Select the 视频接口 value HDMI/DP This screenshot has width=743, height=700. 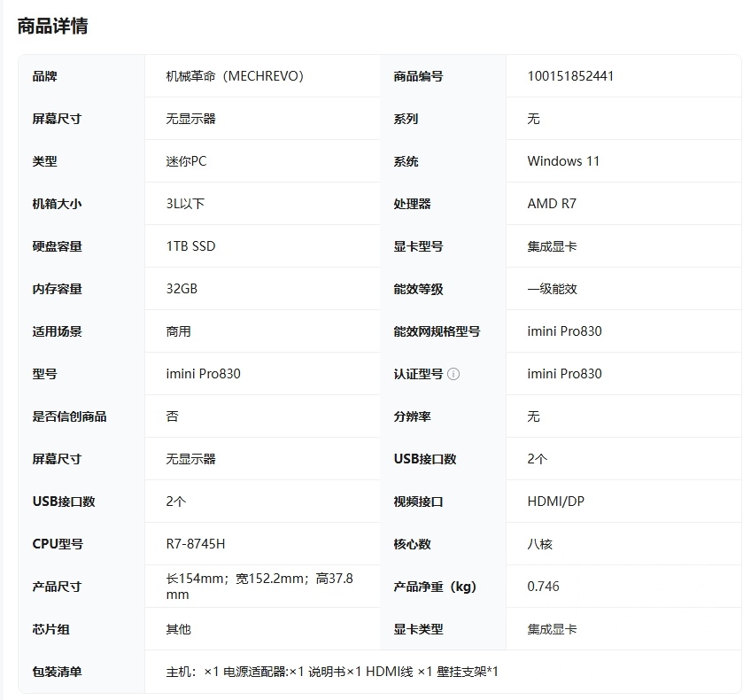coord(555,501)
